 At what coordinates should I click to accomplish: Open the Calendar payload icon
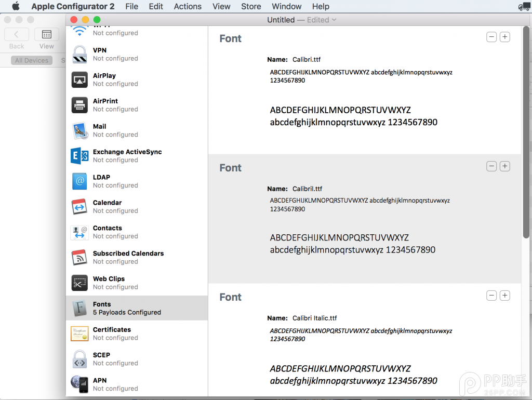79,207
